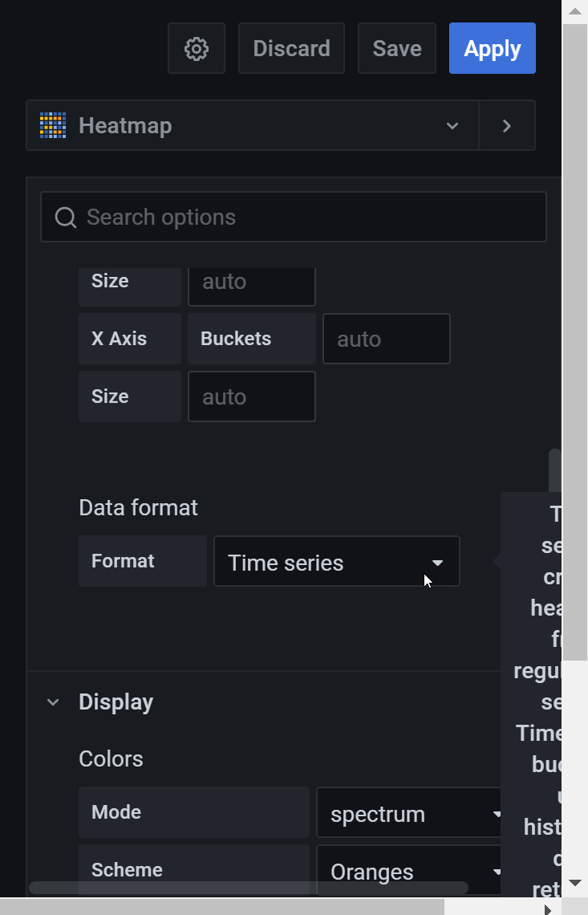Open the Format dropdown arrow icon
588x915 pixels.
(x=437, y=562)
